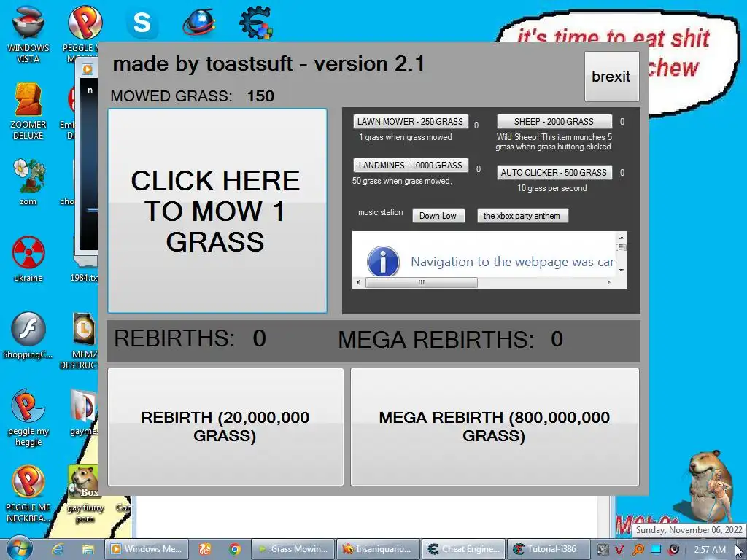This screenshot has width=747, height=560.
Task: Click the MOWED GRASS value 150
Action: coord(260,96)
